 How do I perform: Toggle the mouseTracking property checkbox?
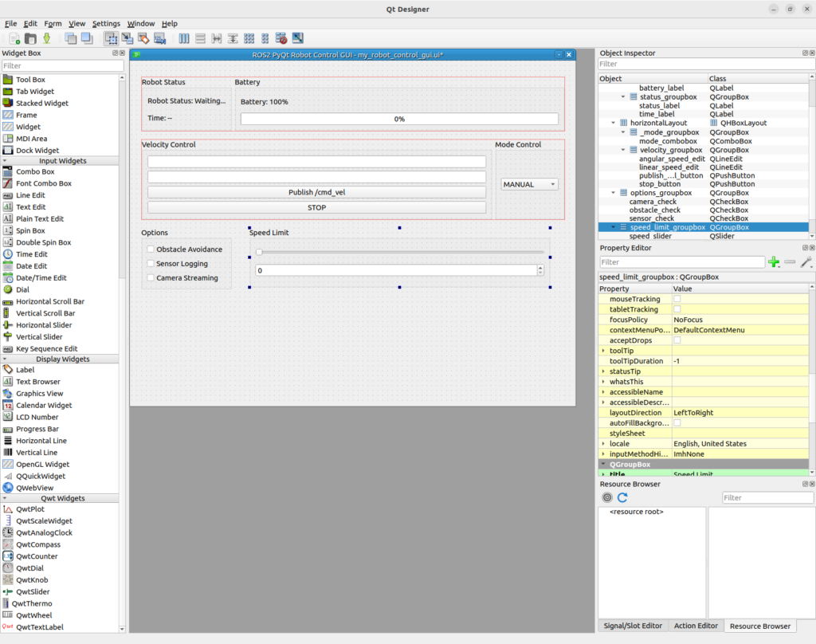point(677,299)
